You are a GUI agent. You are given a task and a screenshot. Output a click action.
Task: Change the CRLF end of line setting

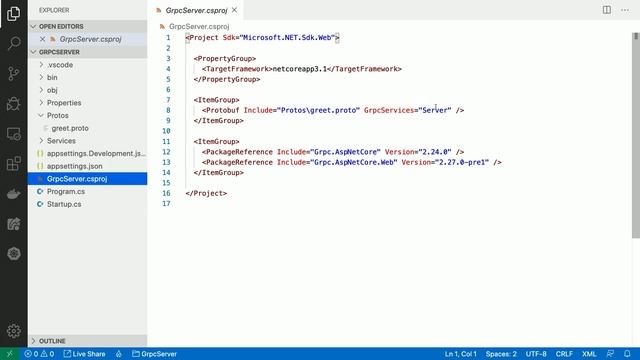(564, 354)
